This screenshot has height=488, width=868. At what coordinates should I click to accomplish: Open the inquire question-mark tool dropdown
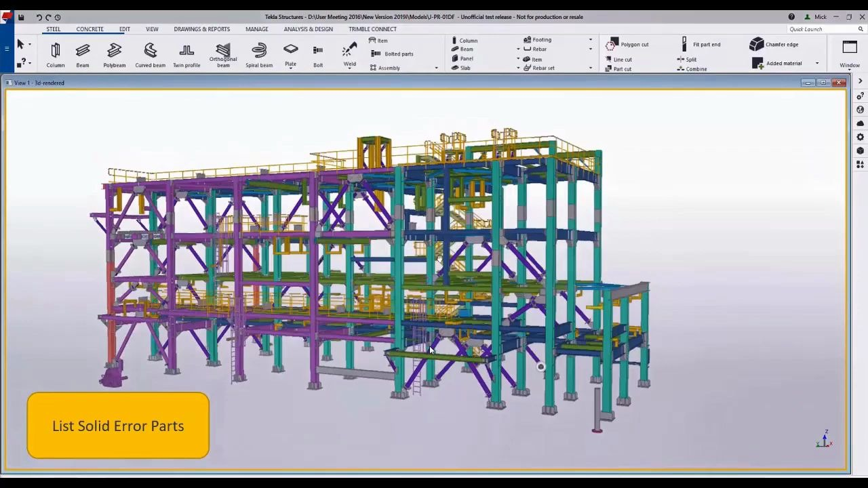click(29, 62)
